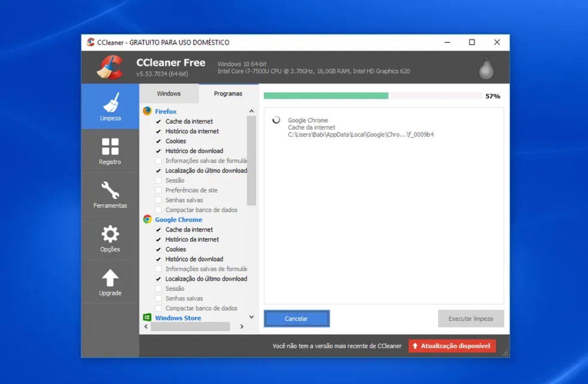This screenshot has height=384, width=588.
Task: Enable Firefox Senhas salvas checkbox
Action: pos(159,200)
